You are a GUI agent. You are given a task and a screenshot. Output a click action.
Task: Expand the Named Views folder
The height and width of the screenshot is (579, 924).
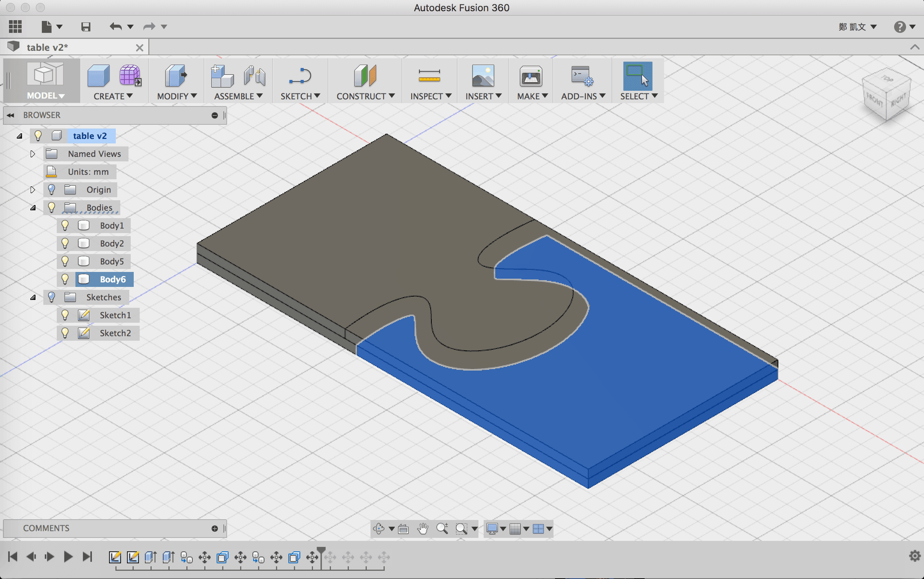click(32, 154)
